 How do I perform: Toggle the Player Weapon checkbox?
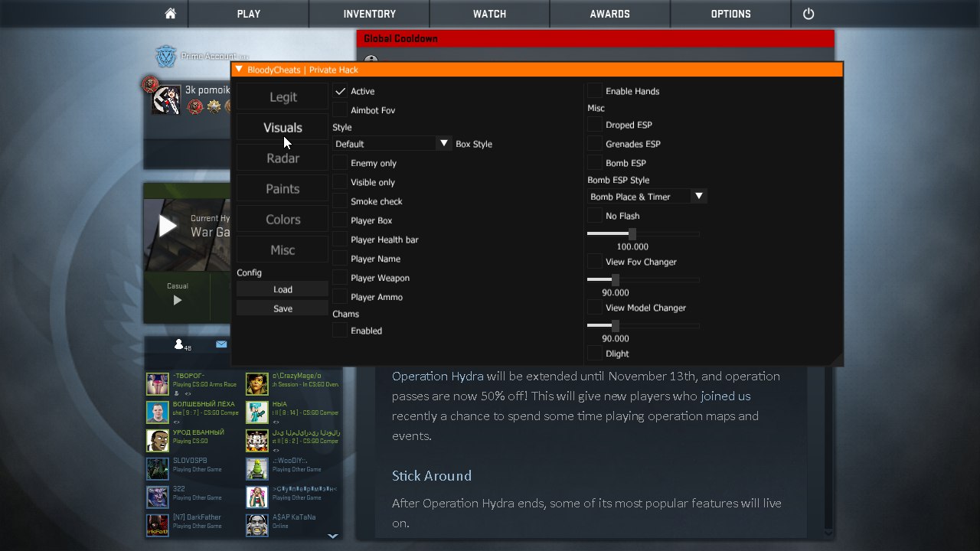pos(340,278)
